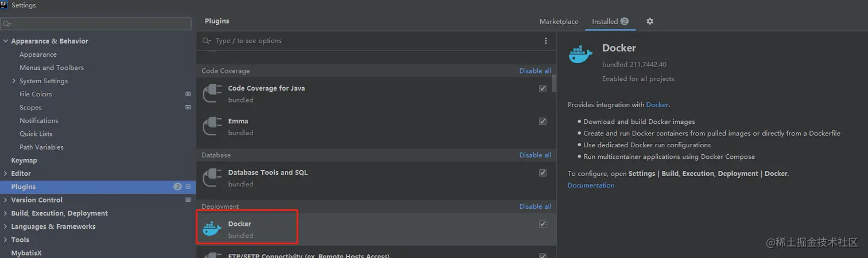The image size is (868, 258).
Task: Click the Version Control project-level icon
Action: (x=188, y=200)
